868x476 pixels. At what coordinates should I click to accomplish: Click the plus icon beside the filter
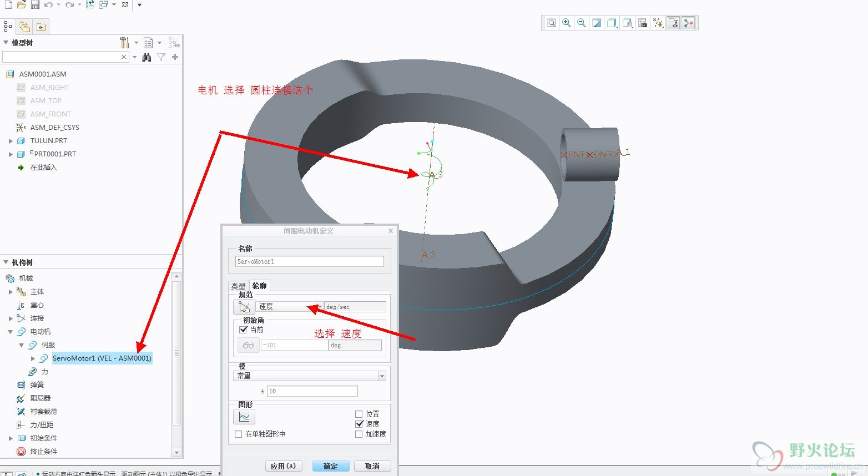175,57
